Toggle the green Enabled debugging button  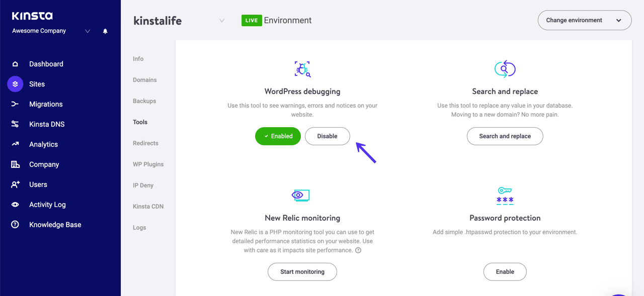[x=278, y=136]
